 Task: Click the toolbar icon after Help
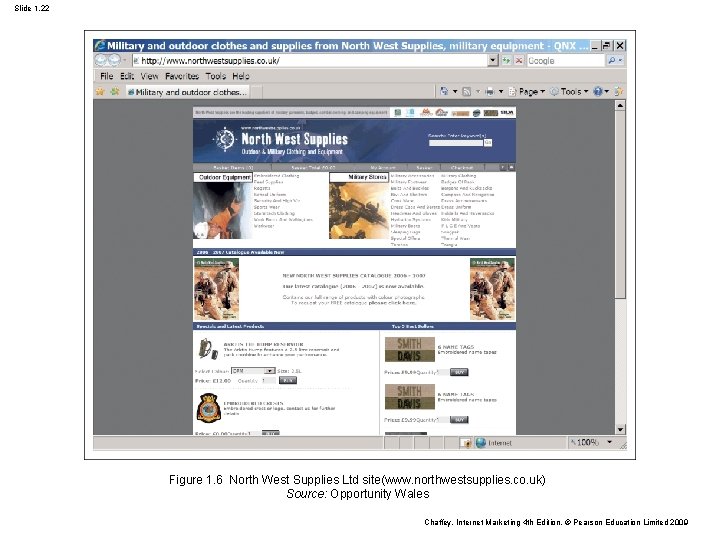click(x=619, y=92)
